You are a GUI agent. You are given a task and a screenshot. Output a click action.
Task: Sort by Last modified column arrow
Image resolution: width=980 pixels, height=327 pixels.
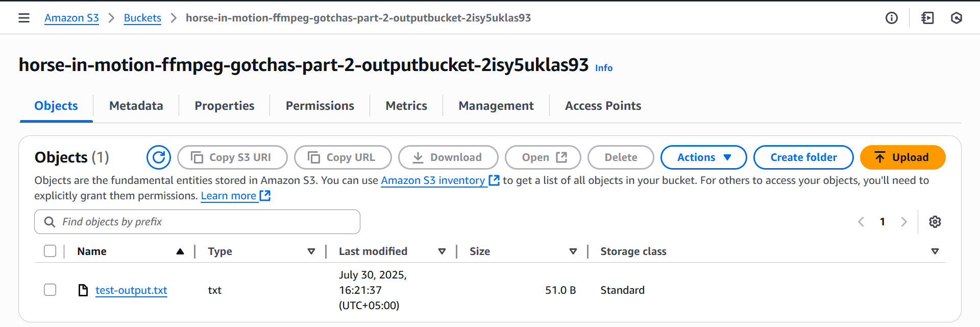442,251
